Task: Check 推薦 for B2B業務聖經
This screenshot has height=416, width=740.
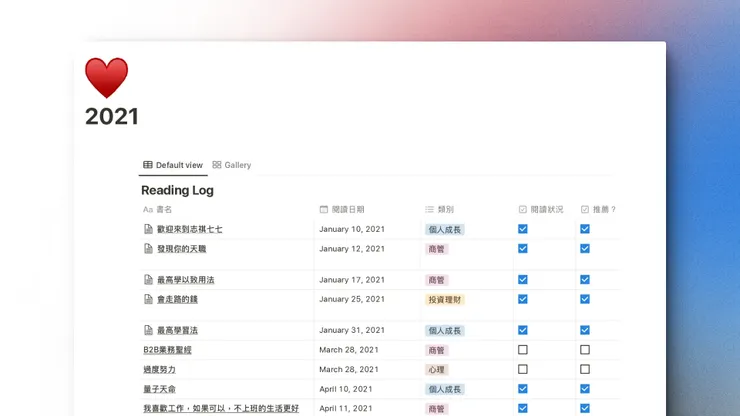Action: click(x=585, y=349)
